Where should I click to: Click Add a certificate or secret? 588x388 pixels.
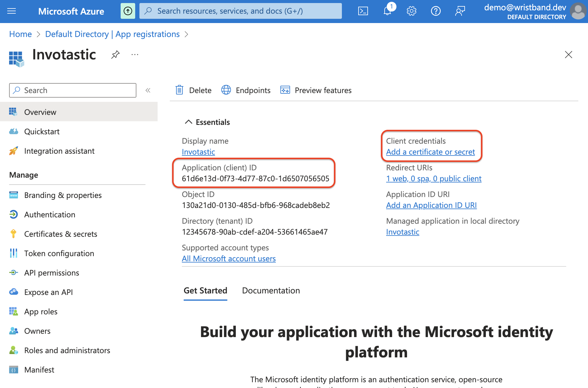click(430, 152)
